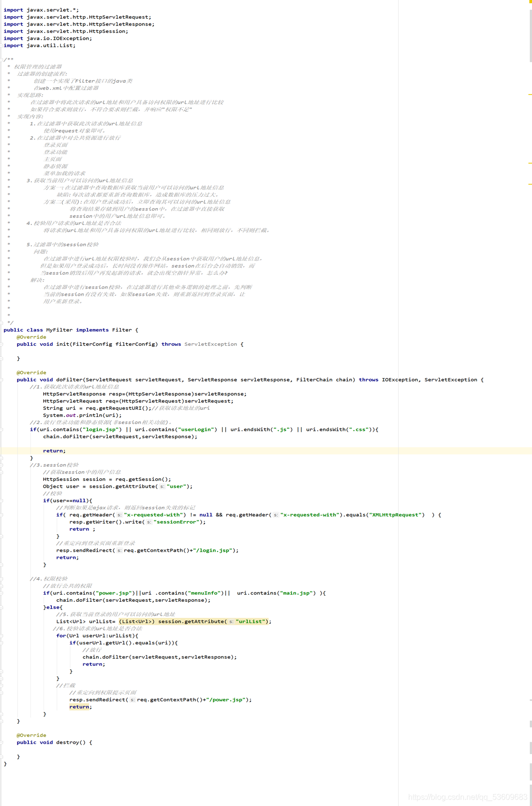Click the "urlList" string literal
Viewport: 532px width, 806px height.
[x=250, y=621]
